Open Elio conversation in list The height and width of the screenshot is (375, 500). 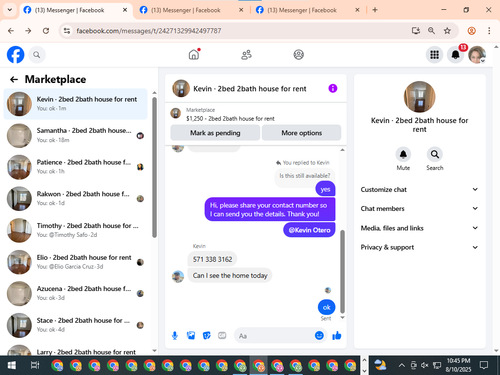point(76,262)
